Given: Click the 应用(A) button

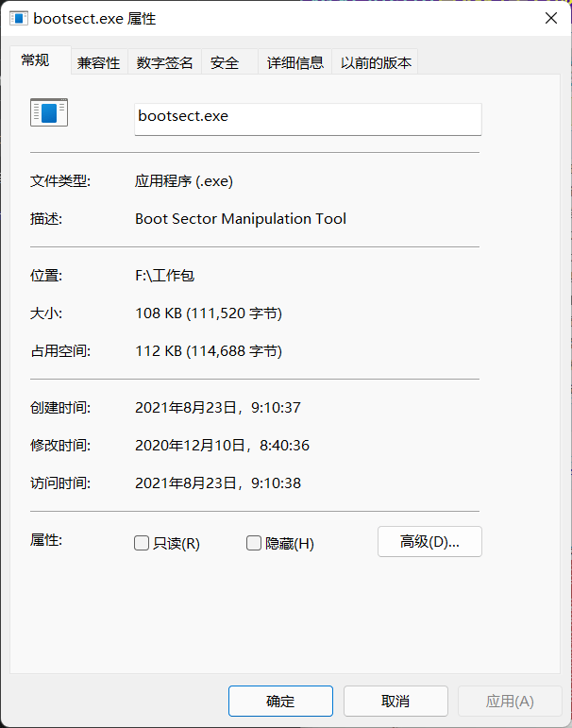Looking at the screenshot, I should click(x=510, y=701).
